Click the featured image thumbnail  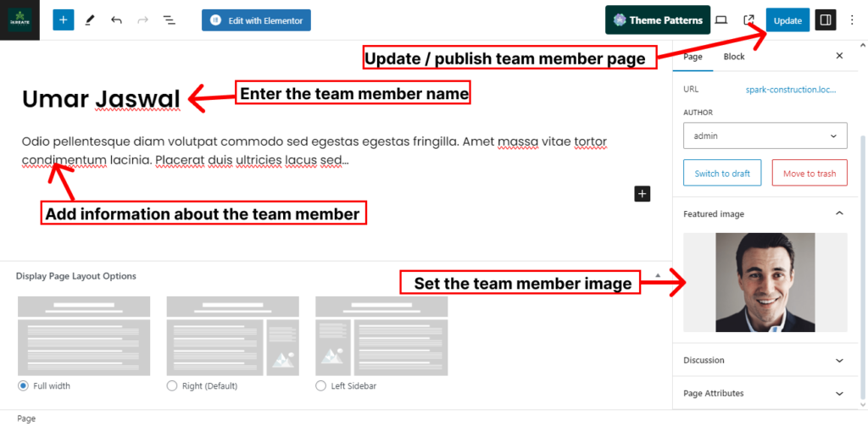pos(765,282)
